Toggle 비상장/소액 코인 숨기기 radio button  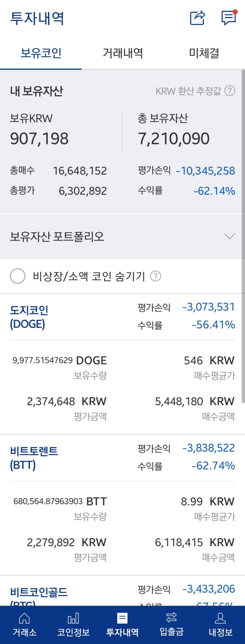18,276
